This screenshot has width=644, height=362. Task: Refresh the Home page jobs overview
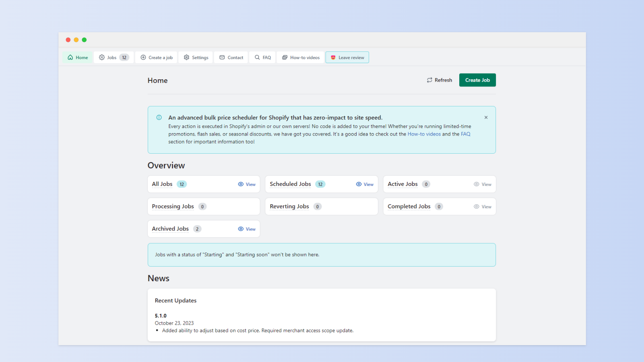pyautogui.click(x=439, y=80)
